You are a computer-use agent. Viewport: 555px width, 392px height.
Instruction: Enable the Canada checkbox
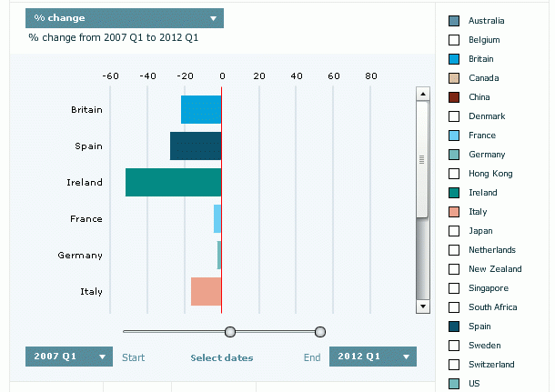pyautogui.click(x=454, y=78)
